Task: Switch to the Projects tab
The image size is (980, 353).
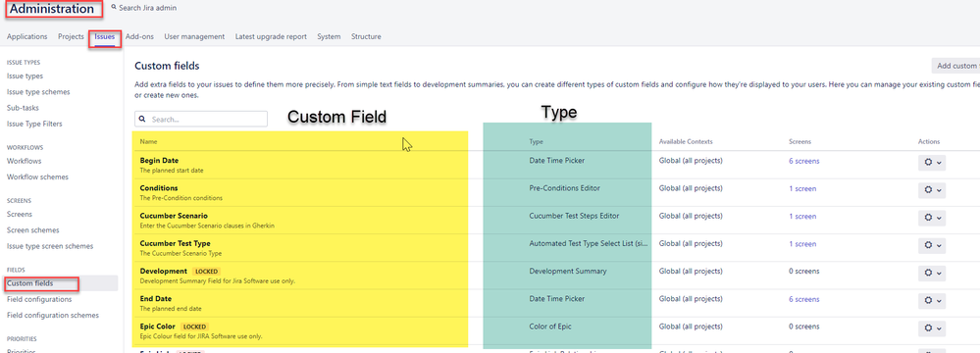Action: click(x=71, y=37)
